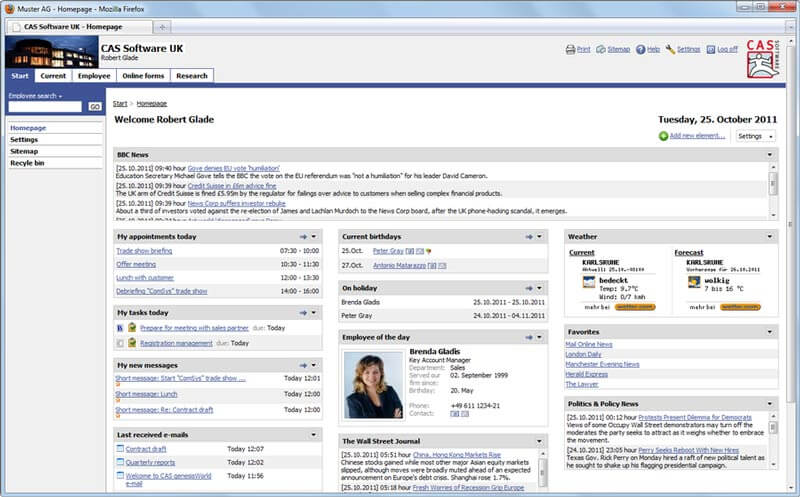This screenshot has width=800, height=497.
Task: Click into the Employee search text field
Action: [45, 106]
